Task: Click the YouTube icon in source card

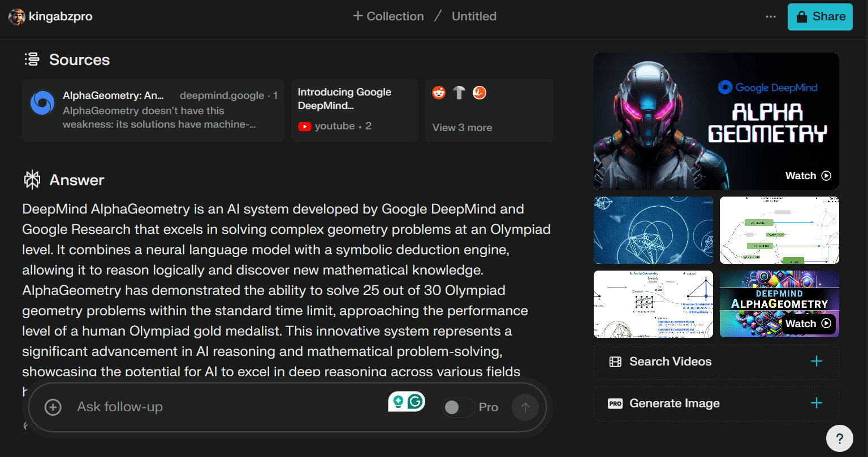Action: 305,127
